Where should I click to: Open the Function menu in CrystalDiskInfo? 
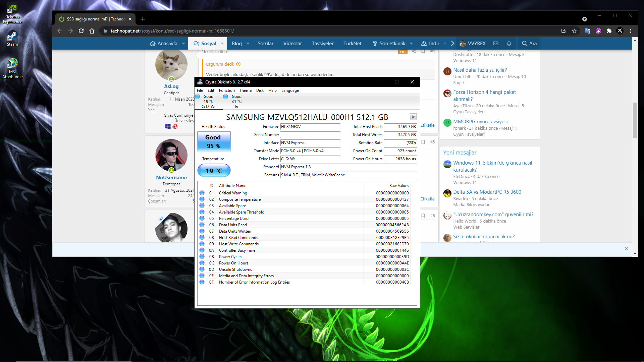[x=227, y=90]
